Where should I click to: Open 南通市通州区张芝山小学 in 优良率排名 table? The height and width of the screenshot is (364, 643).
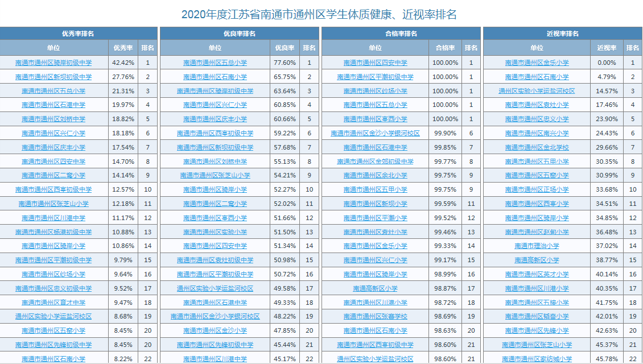(215, 175)
